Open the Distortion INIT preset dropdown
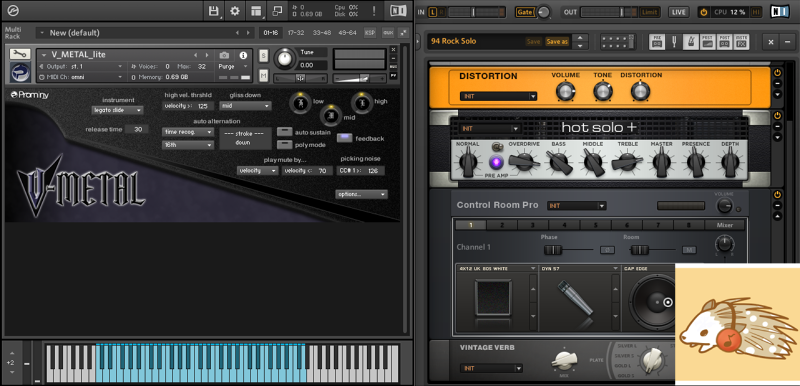Viewport: 800px width, 386px height. 498,96
